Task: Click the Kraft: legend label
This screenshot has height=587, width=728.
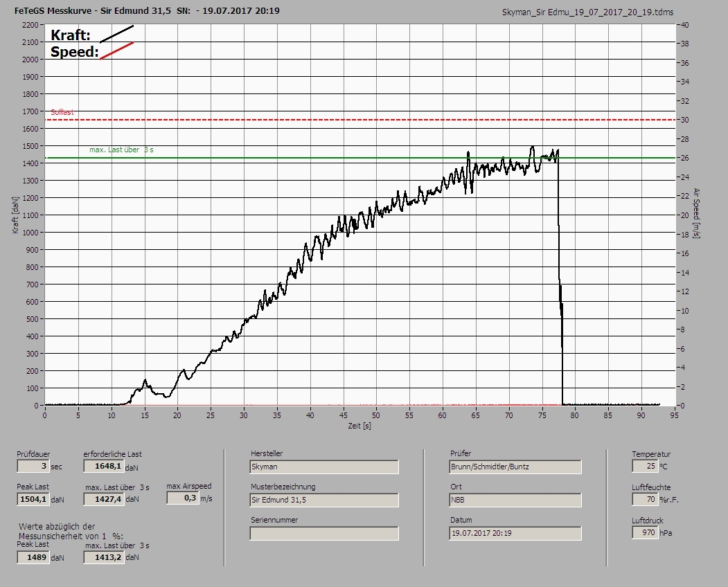Action: (x=70, y=35)
